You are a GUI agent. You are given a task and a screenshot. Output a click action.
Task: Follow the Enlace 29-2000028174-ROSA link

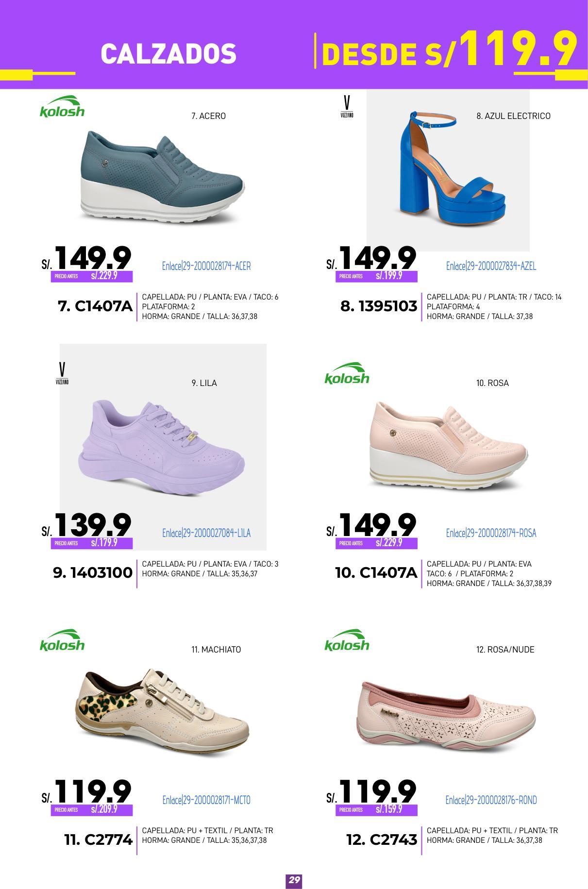491,533
